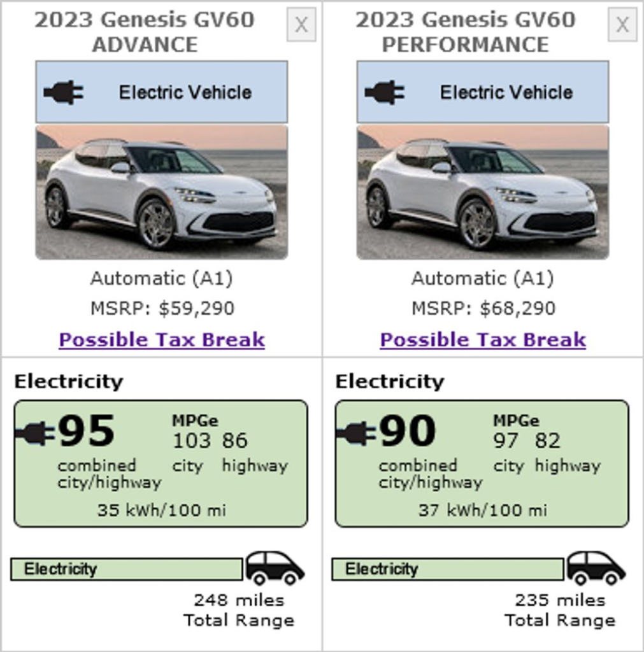Click the 95 combined MPGe figure

click(87, 431)
